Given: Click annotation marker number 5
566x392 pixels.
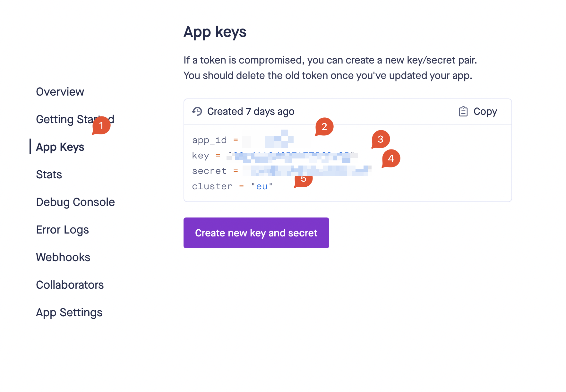Looking at the screenshot, I should point(304,180).
